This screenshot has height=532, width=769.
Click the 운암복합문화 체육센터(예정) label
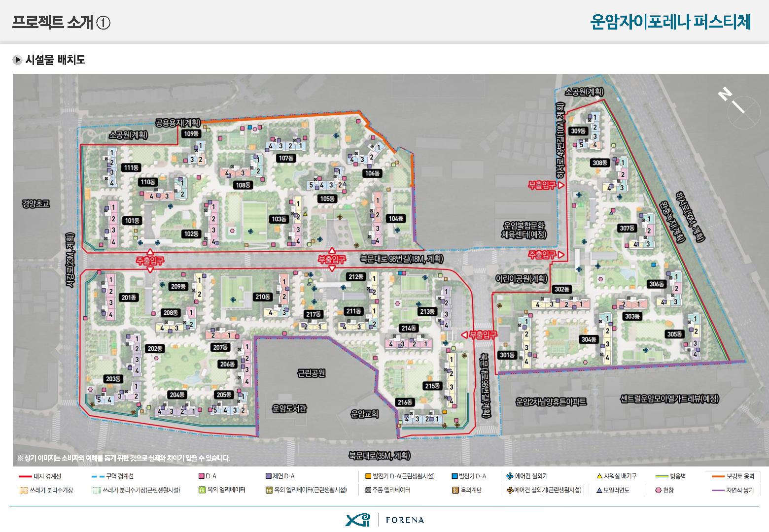tap(524, 230)
